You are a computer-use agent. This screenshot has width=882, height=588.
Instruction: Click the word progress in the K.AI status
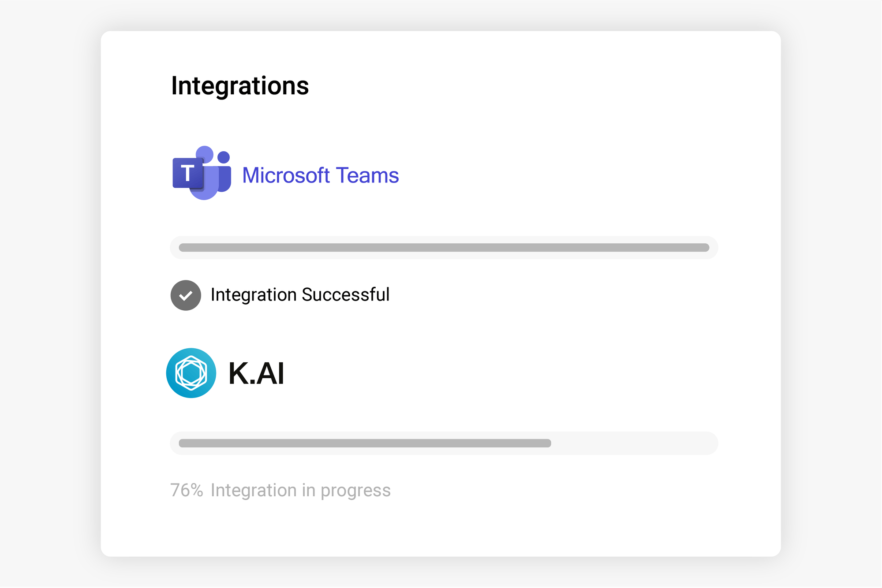tap(355, 491)
